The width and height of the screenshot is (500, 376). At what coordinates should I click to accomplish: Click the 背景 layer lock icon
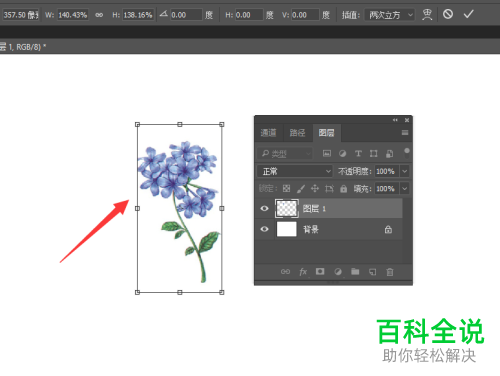[x=388, y=229]
